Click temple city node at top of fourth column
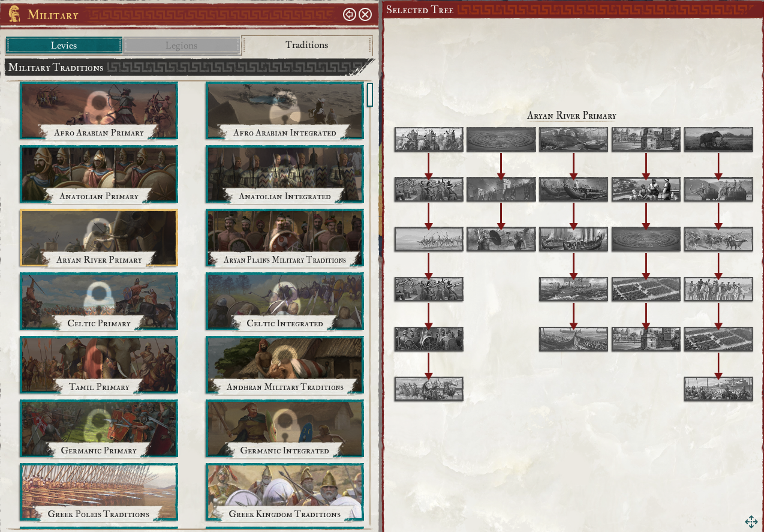Image resolution: width=764 pixels, height=532 pixels. click(x=646, y=140)
